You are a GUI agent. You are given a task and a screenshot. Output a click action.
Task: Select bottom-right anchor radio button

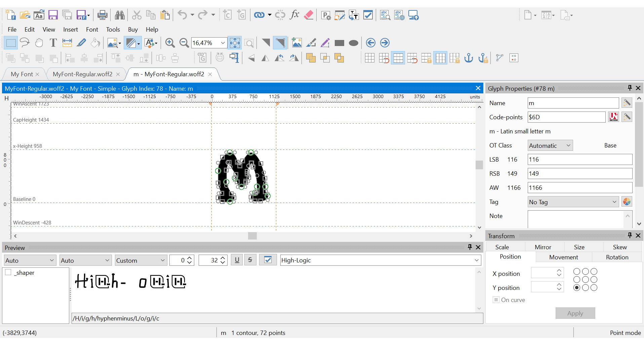click(x=594, y=288)
